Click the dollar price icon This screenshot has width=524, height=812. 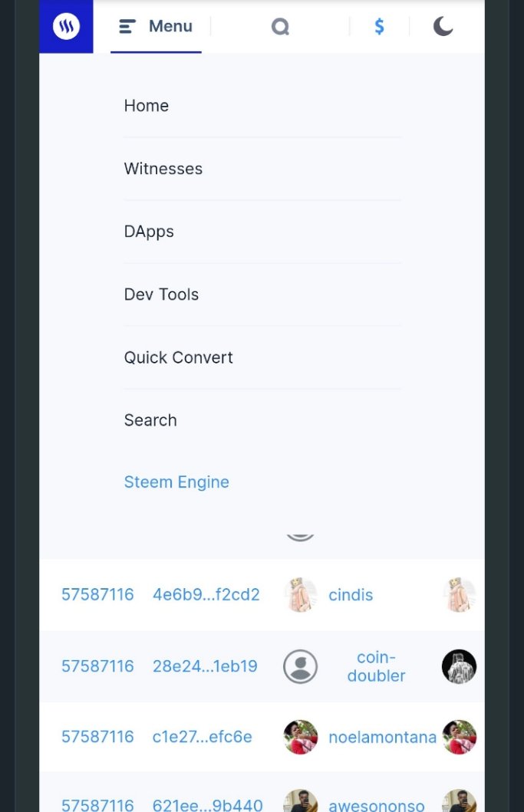click(380, 26)
